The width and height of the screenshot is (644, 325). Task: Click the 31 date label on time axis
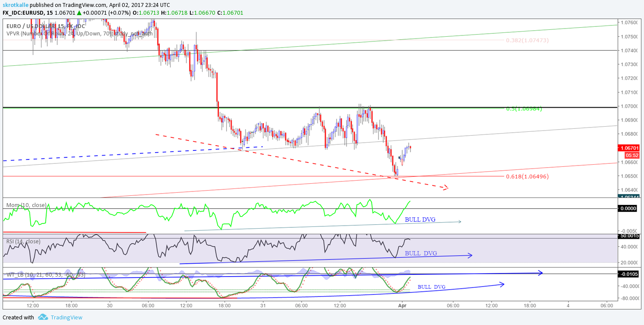click(263, 306)
